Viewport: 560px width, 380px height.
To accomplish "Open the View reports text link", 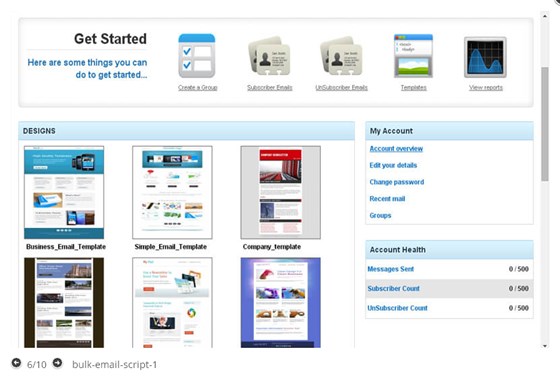I will click(486, 88).
